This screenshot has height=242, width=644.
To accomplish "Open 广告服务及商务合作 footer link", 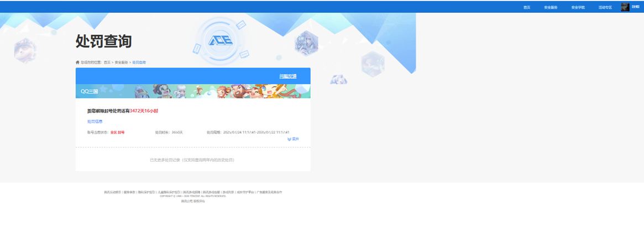I will click(x=269, y=192).
